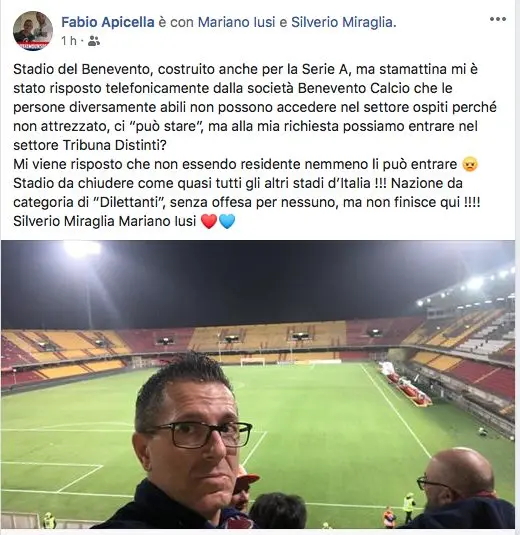Click the friends audience privacy icon
The height and width of the screenshot is (535, 520).
93,41
